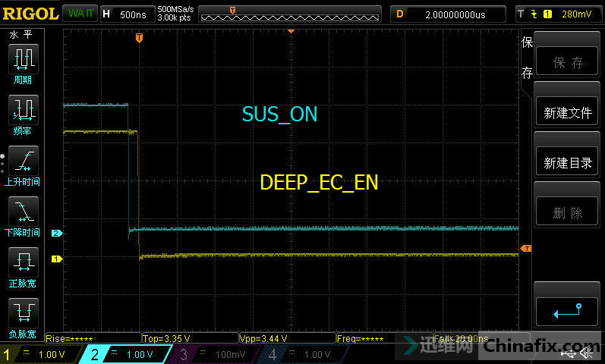Click the SUS_ON waveform label
The width and height of the screenshot is (605, 364).
pos(280,115)
